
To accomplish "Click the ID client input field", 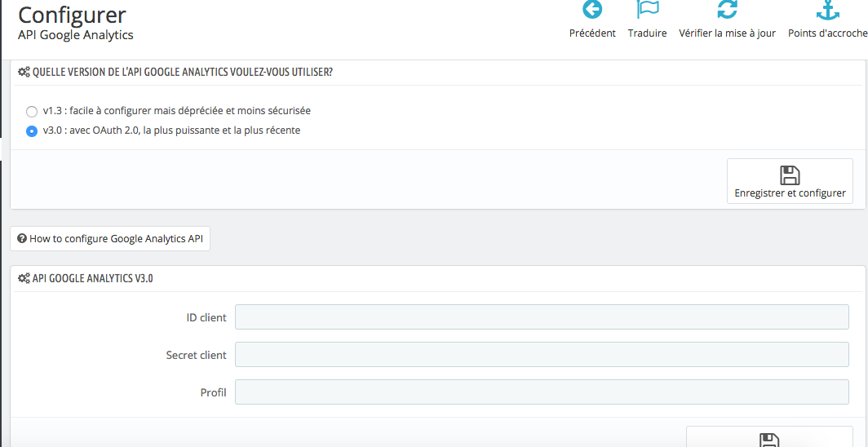I will pos(542,317).
